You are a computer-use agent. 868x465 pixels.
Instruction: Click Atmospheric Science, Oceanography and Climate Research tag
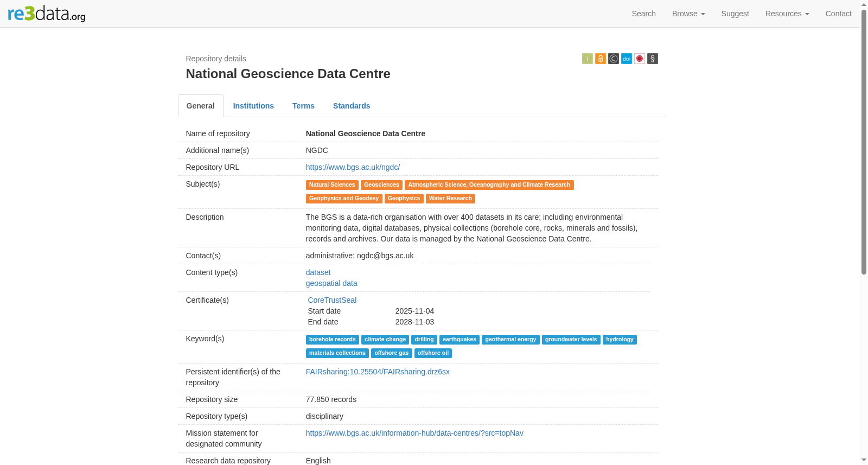coord(489,185)
